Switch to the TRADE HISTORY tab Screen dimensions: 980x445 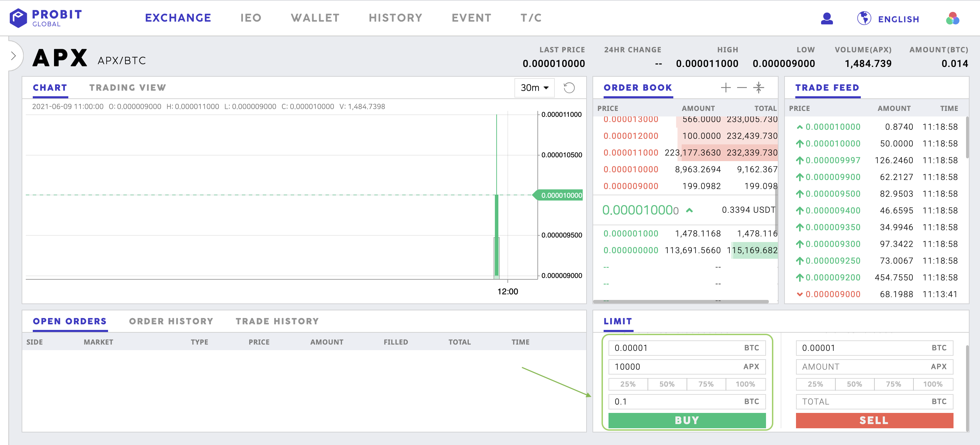click(277, 321)
